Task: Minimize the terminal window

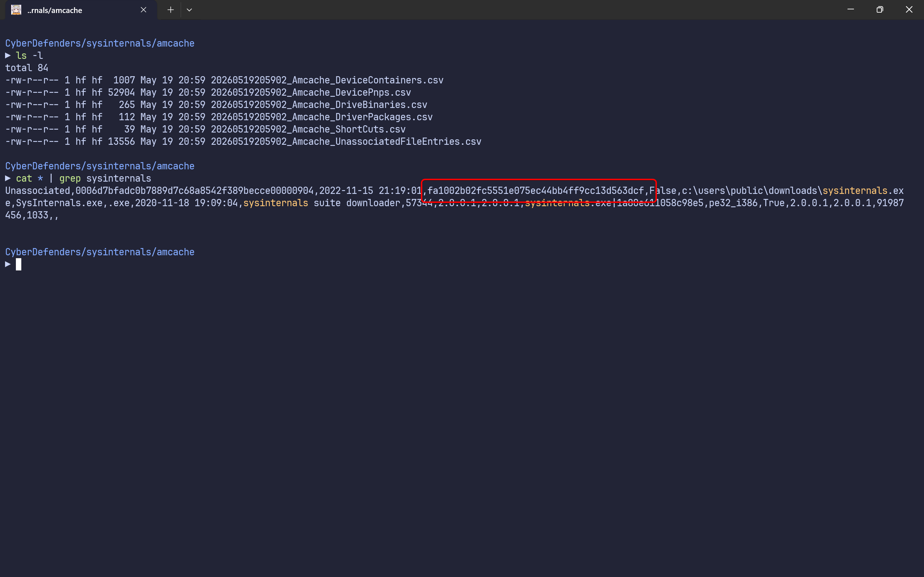Action: click(x=850, y=9)
